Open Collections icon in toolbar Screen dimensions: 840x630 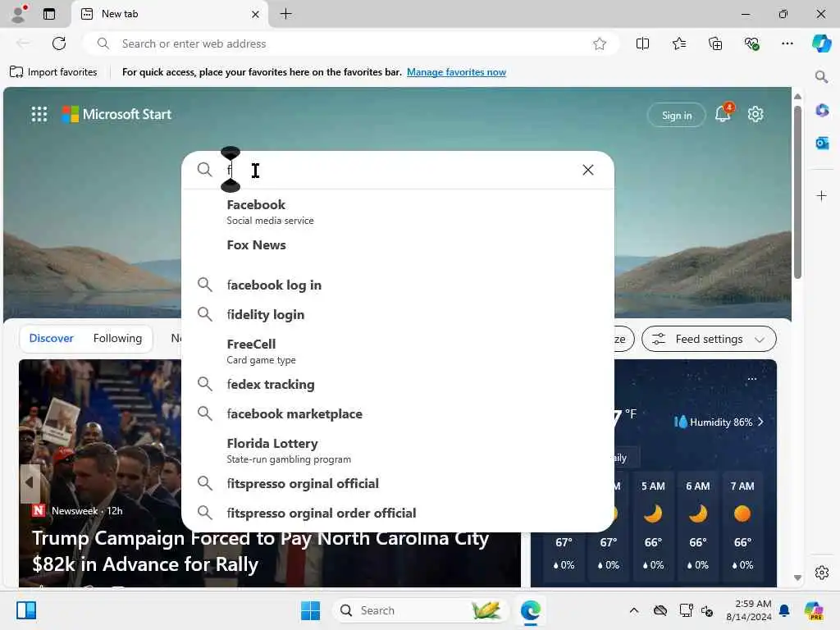(715, 44)
